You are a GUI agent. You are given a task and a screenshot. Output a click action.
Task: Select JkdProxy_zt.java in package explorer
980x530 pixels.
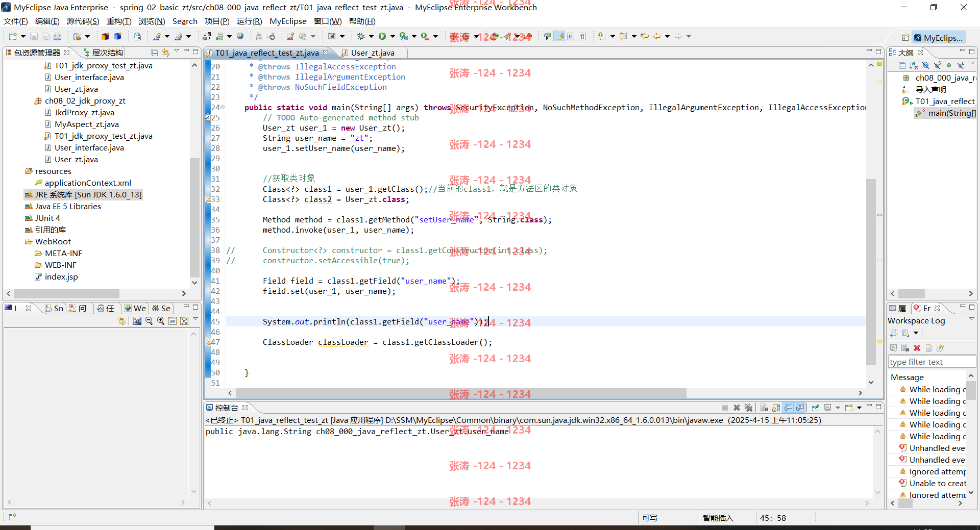[x=84, y=112]
